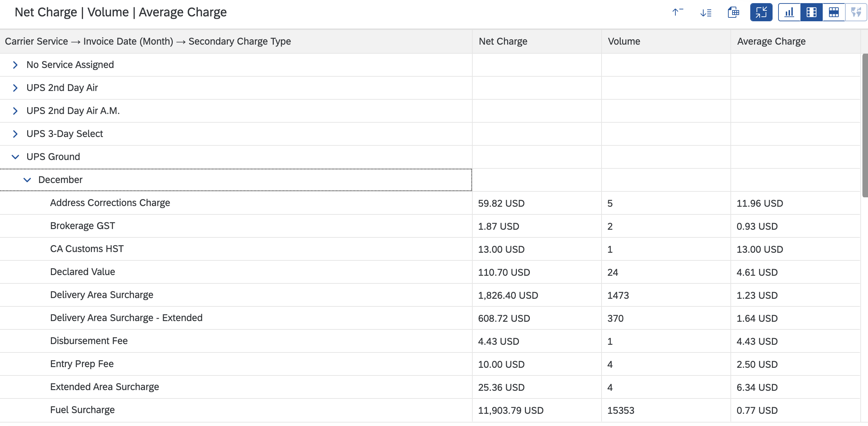The width and height of the screenshot is (868, 426).
Task: Select the 'Fuel Surcharge' row label
Action: (82, 410)
